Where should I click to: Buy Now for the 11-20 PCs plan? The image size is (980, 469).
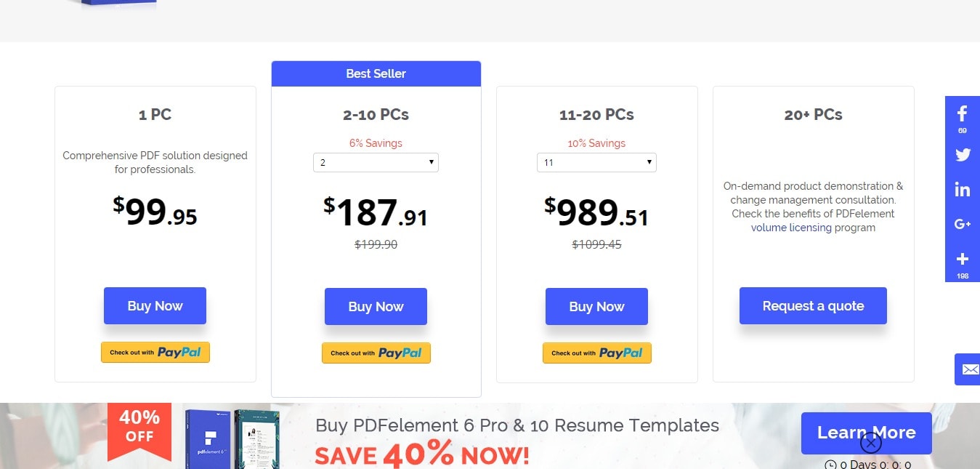tap(596, 306)
